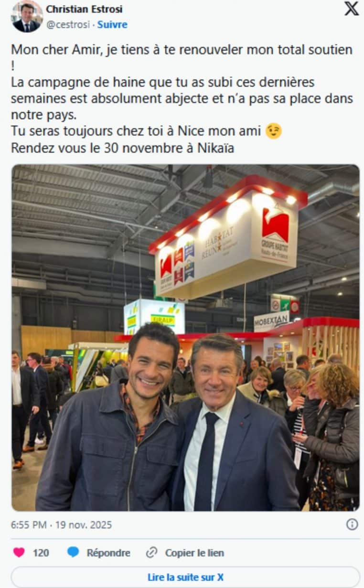364x588 pixels.
Task: Click the reply speech bubble icon
Action: (x=73, y=553)
